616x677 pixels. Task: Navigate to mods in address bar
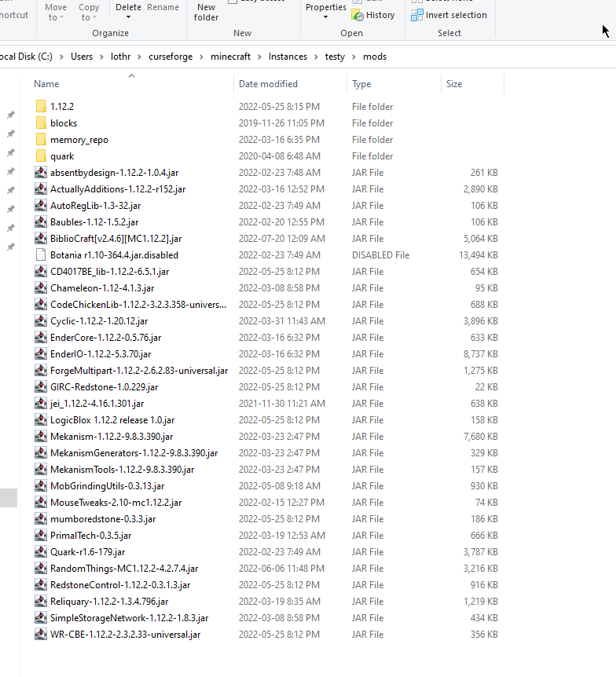(x=375, y=57)
